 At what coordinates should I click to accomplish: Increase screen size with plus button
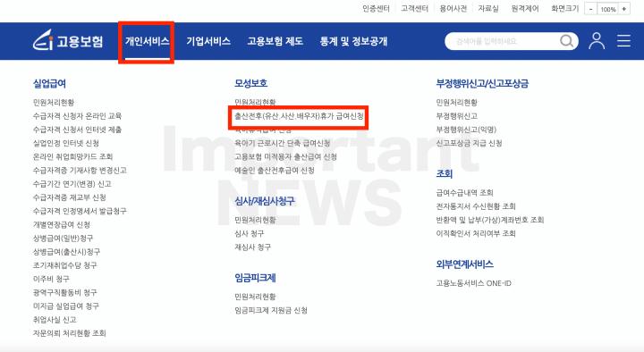tap(624, 9)
